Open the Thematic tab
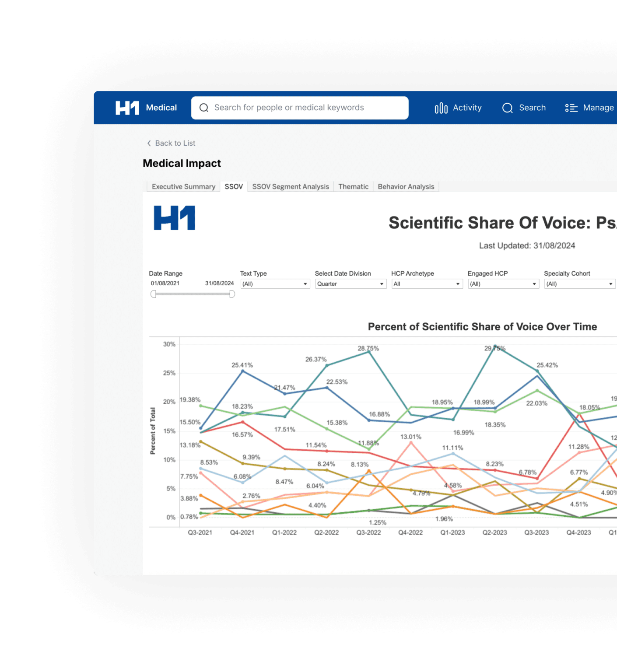617x672 pixels. (353, 186)
